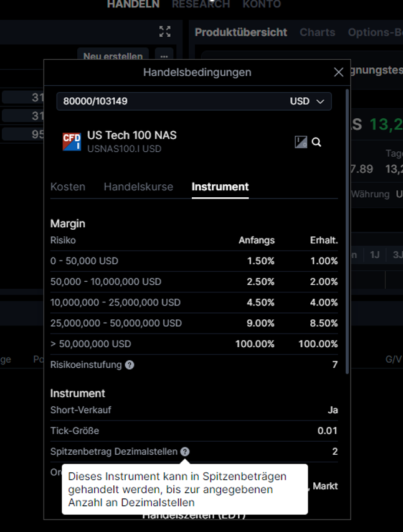The height and width of the screenshot is (532, 403).
Task: Click the Risikoeinstufung value 7
Action: [334, 365]
